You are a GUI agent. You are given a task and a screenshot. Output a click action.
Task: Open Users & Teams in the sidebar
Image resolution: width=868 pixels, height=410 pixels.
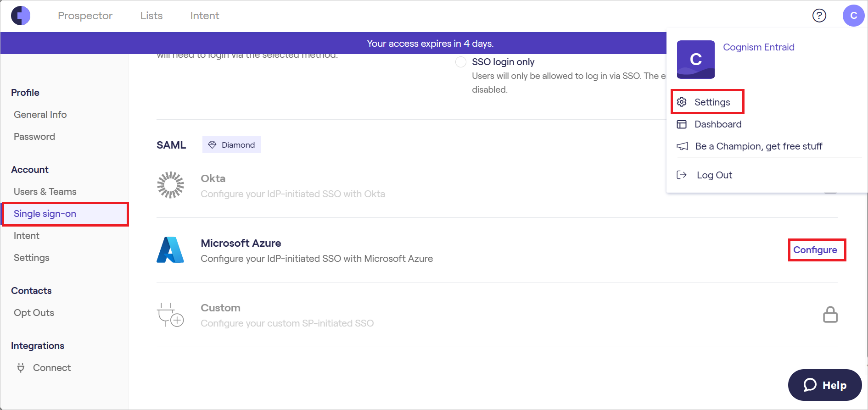coord(45,192)
